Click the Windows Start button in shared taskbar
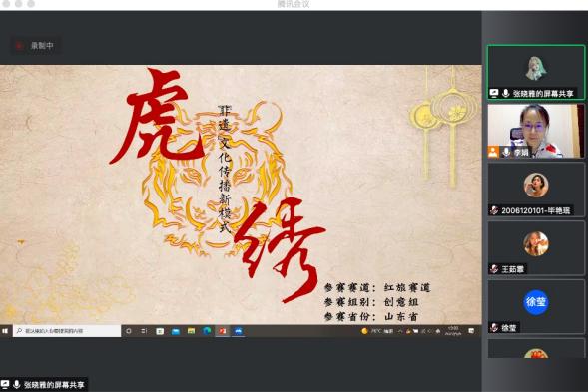 tap(5, 331)
